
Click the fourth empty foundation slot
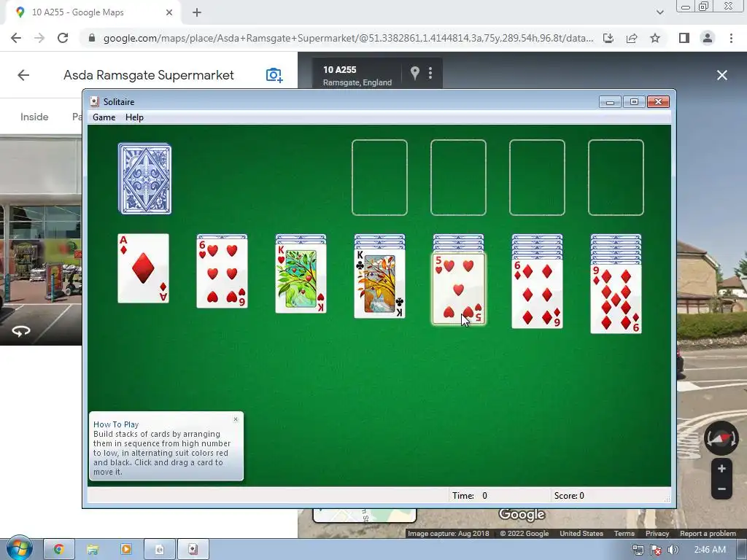[x=616, y=178]
